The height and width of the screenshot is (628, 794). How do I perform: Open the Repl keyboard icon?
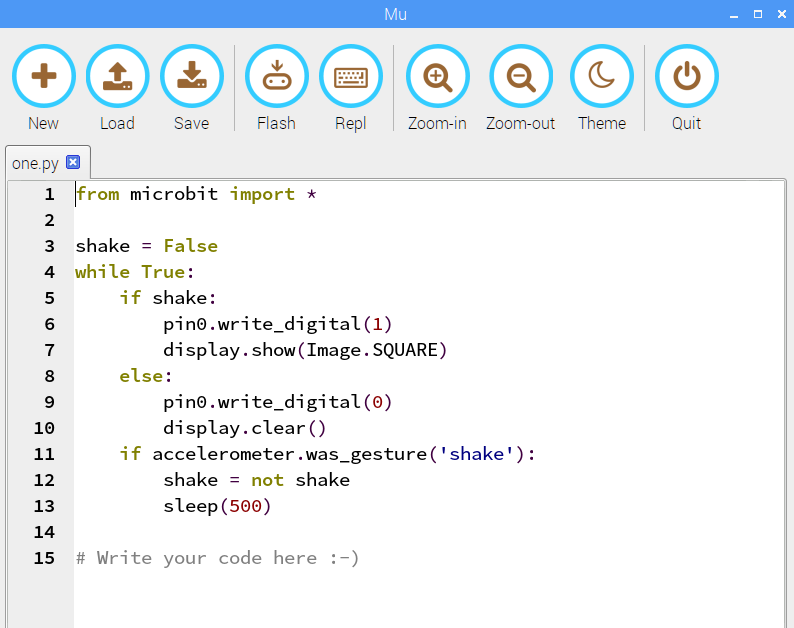click(x=350, y=77)
